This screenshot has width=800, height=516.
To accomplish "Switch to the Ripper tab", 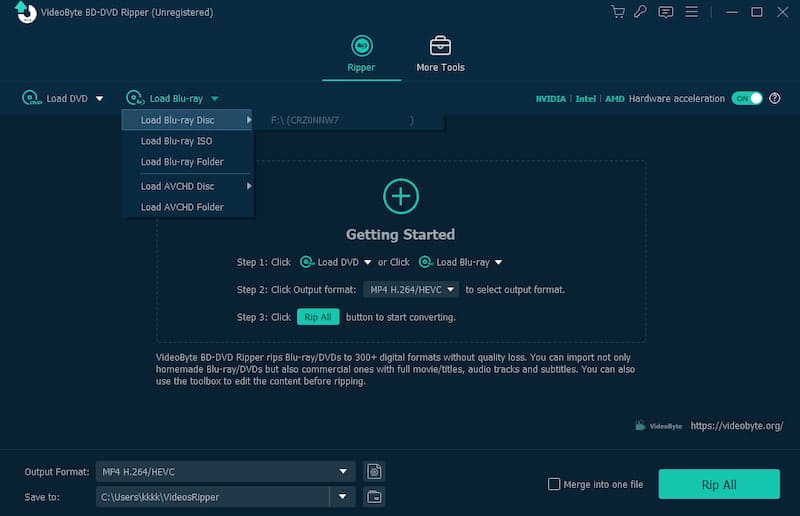I will point(361,54).
